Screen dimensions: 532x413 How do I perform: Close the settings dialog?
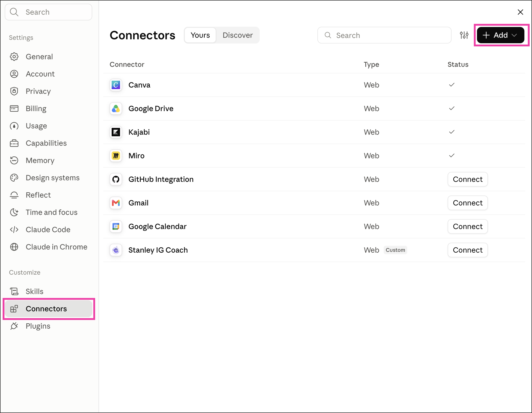(x=520, y=12)
